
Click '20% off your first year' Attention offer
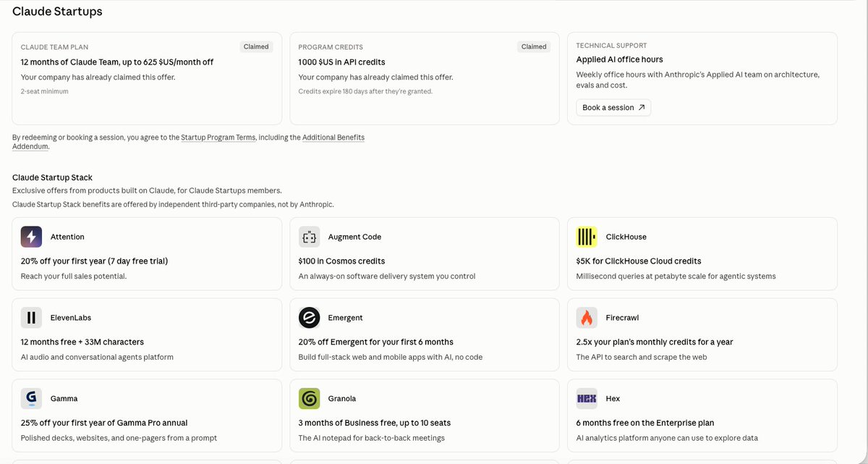(94, 261)
